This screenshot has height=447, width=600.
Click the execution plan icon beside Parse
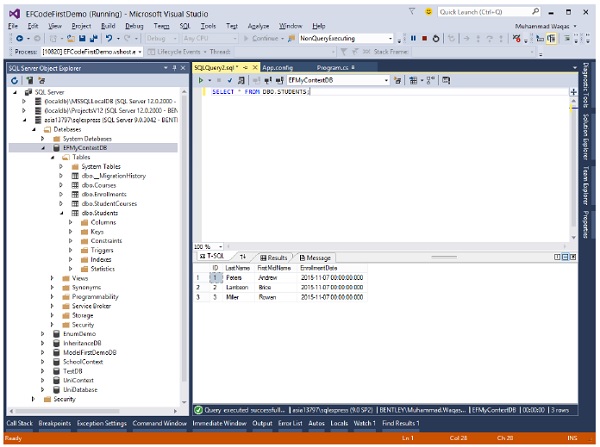(241, 80)
